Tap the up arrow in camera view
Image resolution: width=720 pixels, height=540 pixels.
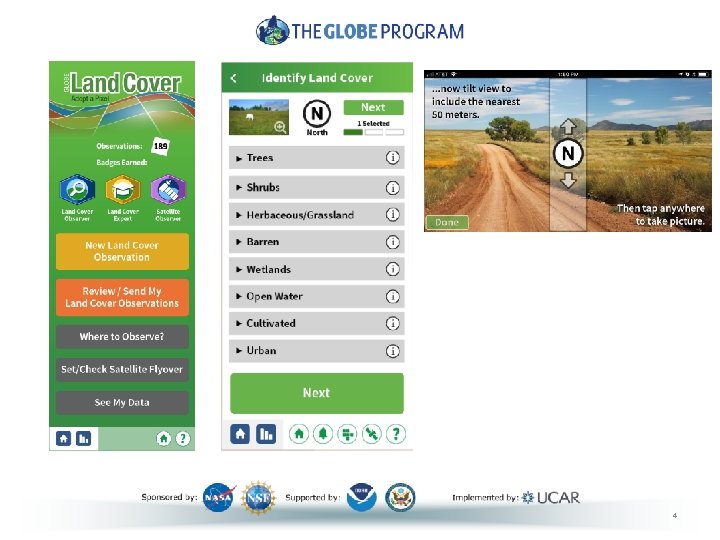[x=568, y=126]
